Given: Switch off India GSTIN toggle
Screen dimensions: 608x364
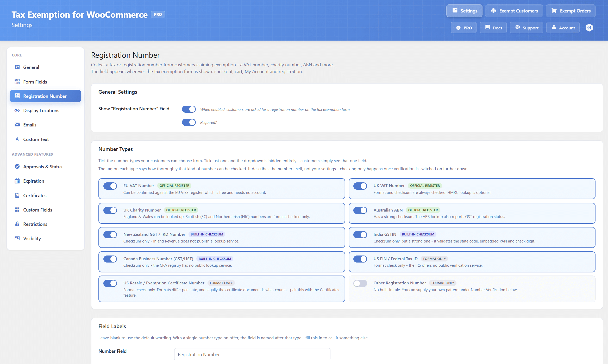Looking at the screenshot, I should [360, 235].
